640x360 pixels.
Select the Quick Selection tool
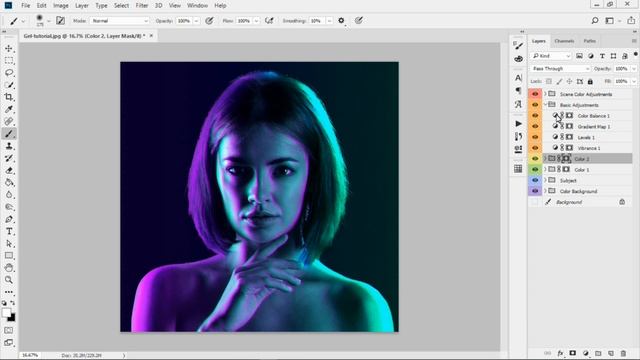click(x=9, y=85)
